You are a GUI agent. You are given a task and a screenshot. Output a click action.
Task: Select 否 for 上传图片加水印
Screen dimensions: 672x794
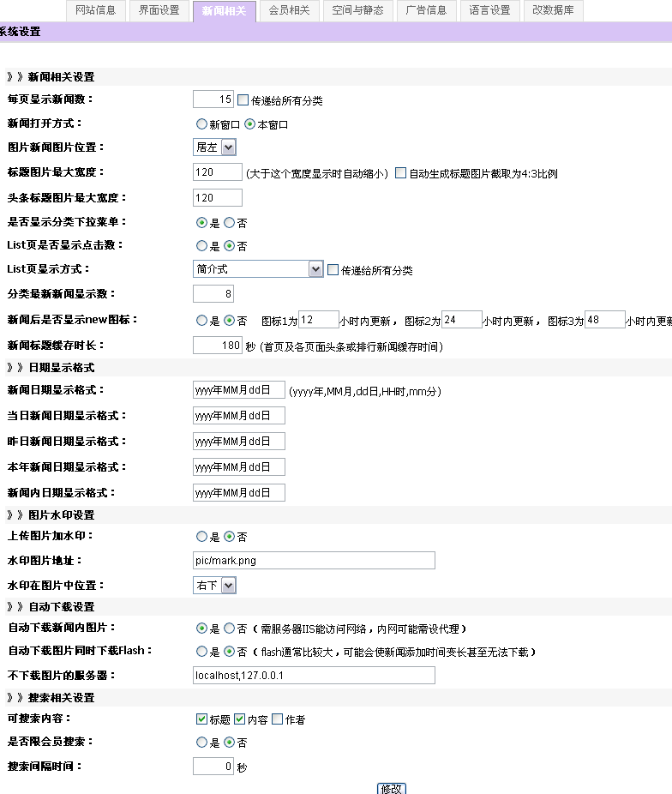229,536
